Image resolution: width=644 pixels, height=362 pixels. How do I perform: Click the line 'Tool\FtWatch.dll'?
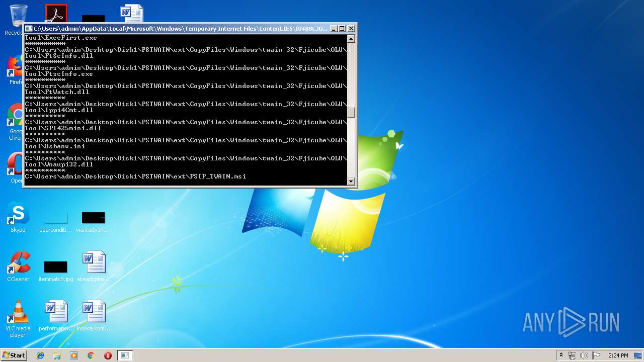[x=57, y=92]
